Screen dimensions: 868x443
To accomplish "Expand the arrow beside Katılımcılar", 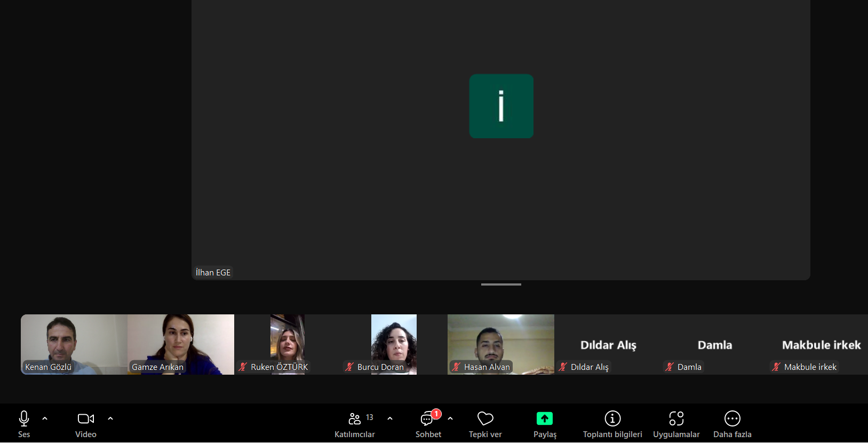I will [x=390, y=418].
